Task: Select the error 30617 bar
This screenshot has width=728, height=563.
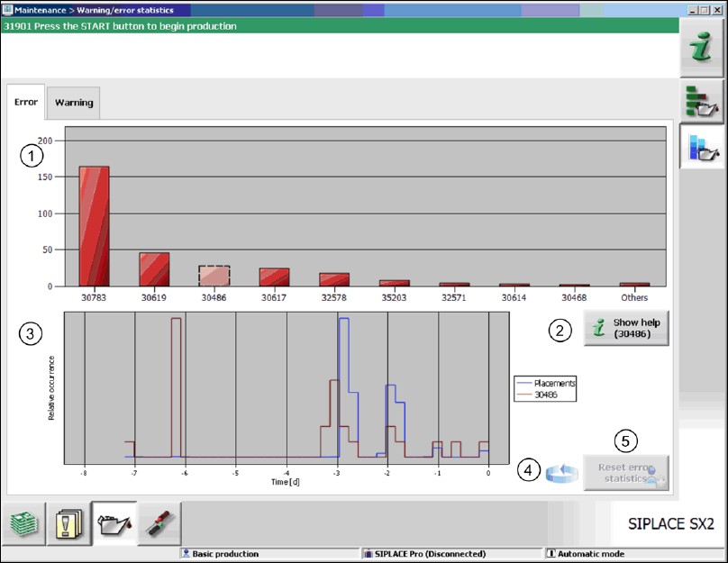Action: [x=274, y=277]
